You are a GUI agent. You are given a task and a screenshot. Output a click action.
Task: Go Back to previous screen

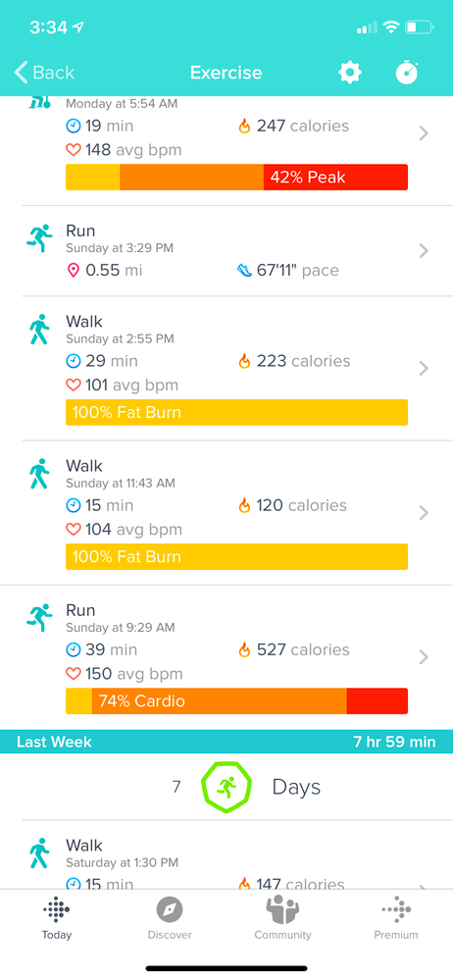[x=44, y=73]
